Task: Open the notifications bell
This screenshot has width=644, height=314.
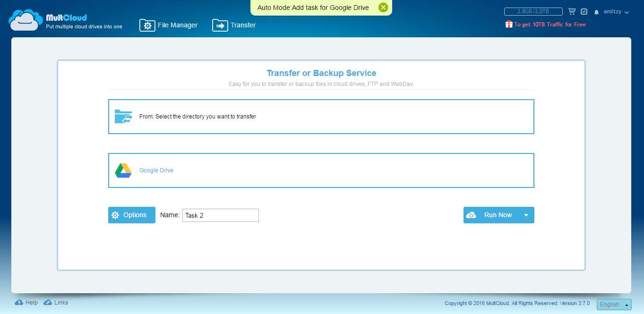Action: (596, 12)
